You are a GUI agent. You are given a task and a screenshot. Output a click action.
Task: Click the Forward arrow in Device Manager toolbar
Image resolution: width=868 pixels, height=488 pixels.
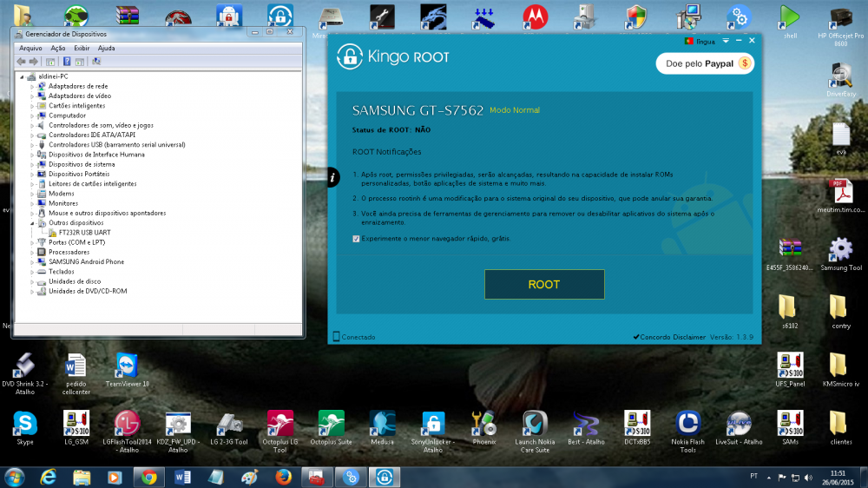pyautogui.click(x=33, y=62)
